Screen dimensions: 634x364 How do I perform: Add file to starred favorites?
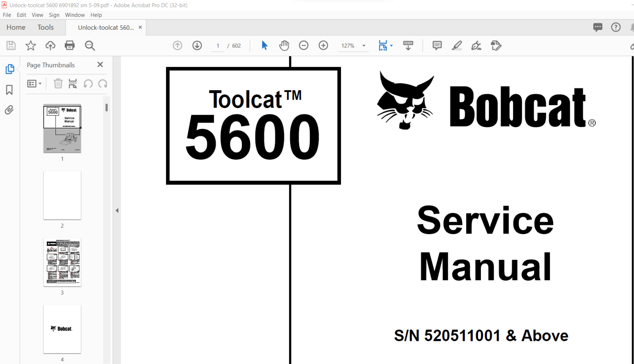pos(31,46)
